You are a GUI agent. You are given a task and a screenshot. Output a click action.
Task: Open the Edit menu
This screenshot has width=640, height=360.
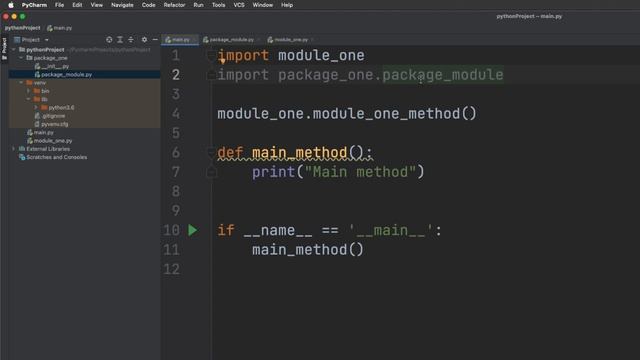[77, 5]
